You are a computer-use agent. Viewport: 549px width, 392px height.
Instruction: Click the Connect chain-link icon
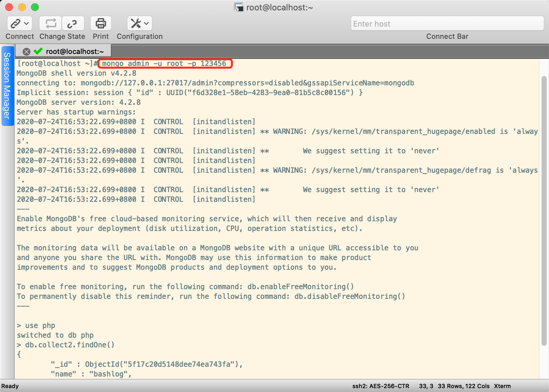(16, 24)
